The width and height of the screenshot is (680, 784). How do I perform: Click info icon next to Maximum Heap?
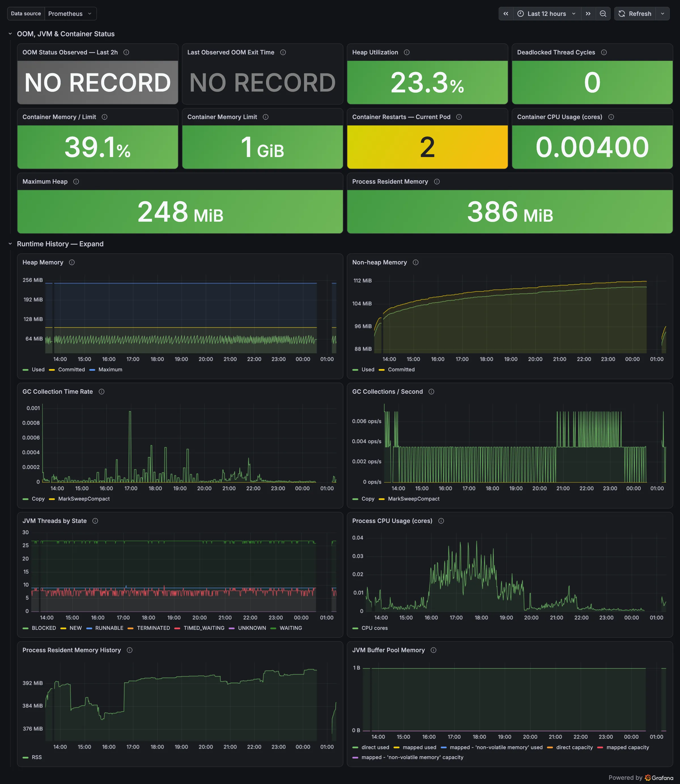point(76,181)
